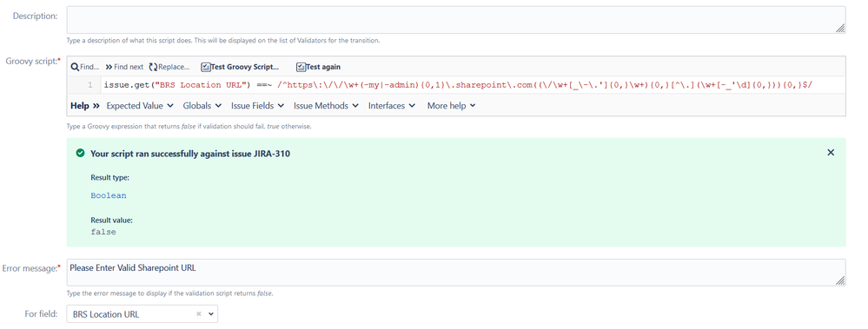
Task: Click the Replace circular arrows icon
Action: (x=153, y=67)
